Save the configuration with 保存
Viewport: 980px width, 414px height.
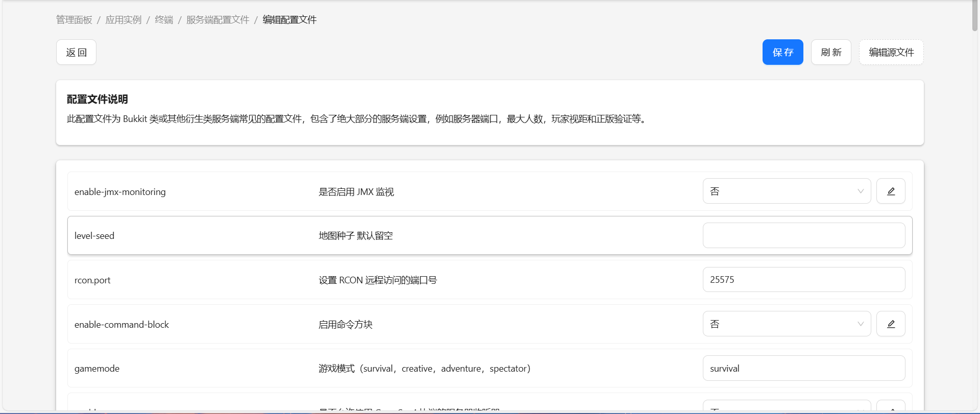[x=782, y=52]
